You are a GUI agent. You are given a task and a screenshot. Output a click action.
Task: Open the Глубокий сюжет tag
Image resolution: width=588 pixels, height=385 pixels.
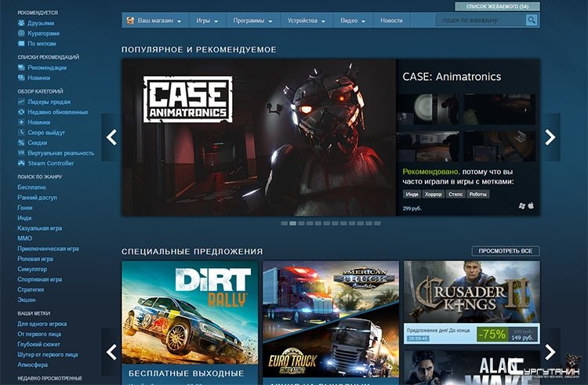click(38, 344)
